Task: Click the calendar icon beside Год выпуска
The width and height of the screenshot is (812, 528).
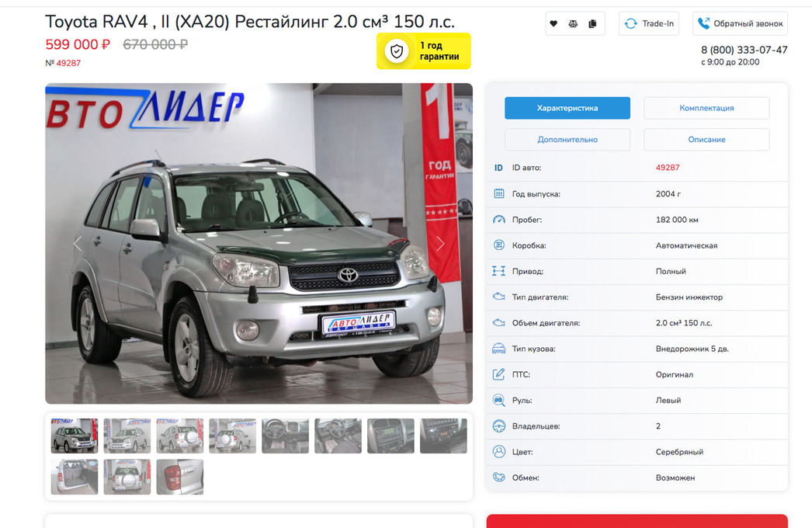Action: (498, 194)
